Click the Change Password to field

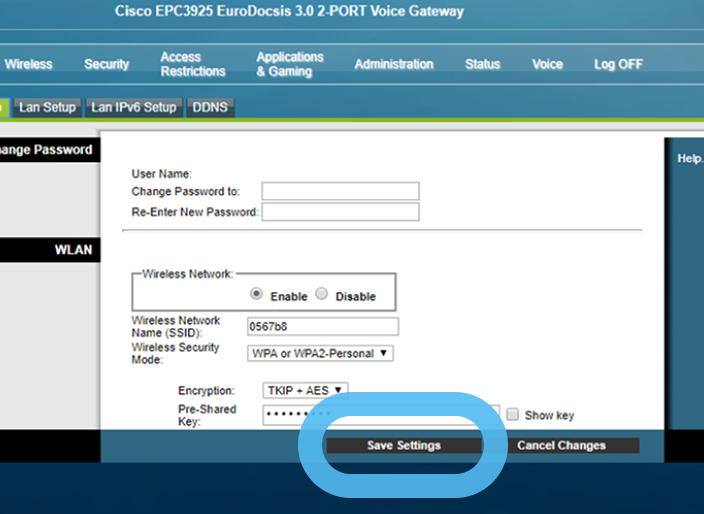tap(340, 191)
